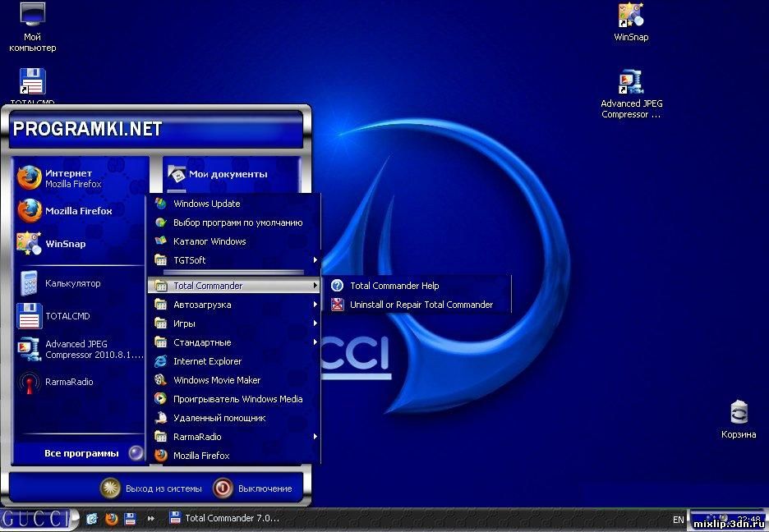This screenshot has height=532, width=769.
Task: Click the EN language indicator
Action: (679, 520)
